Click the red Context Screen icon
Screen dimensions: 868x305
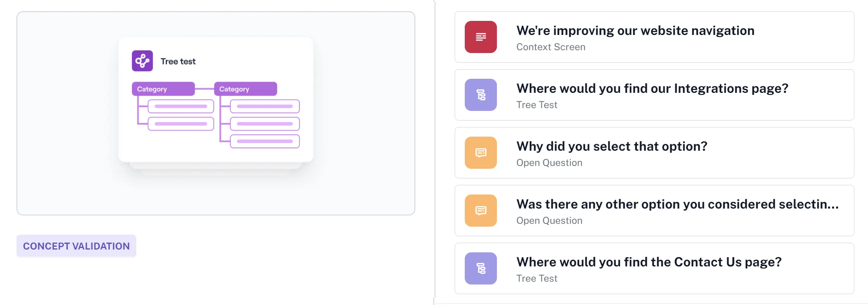pos(480,37)
